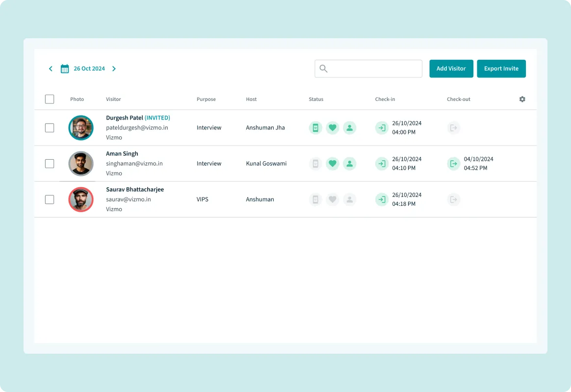
Task: Click Aman Singh's document status icon
Action: (x=315, y=164)
